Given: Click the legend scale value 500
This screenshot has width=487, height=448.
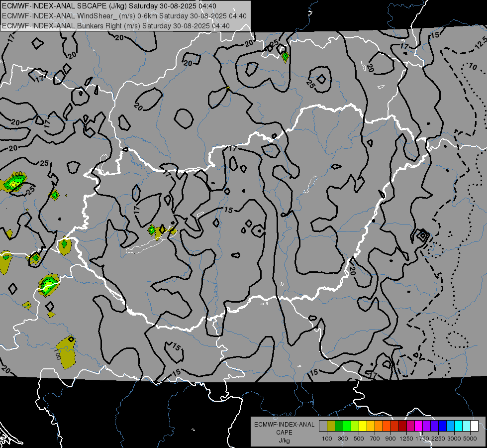Looking at the screenshot, I should tap(359, 439).
